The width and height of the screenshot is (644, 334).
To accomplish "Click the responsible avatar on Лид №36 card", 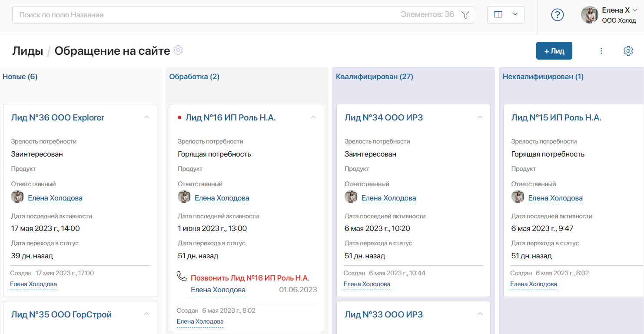I will pos(17,197).
